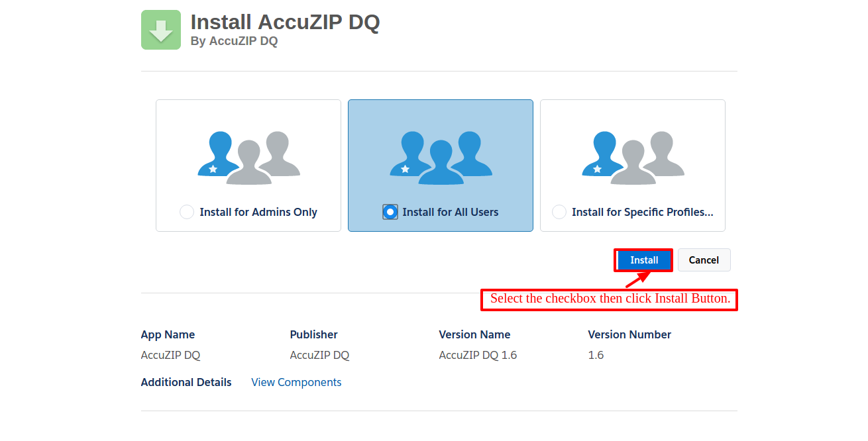The image size is (868, 441).
Task: Click people group icon in Specific Profiles card
Action: (x=633, y=157)
